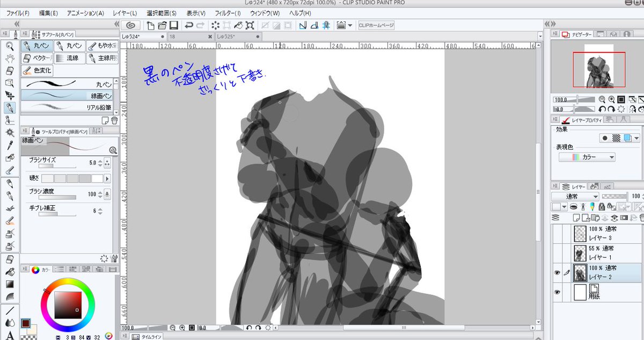Show layer レイヤー 3 via its visibility box
This screenshot has width=644, height=340.
(x=557, y=234)
